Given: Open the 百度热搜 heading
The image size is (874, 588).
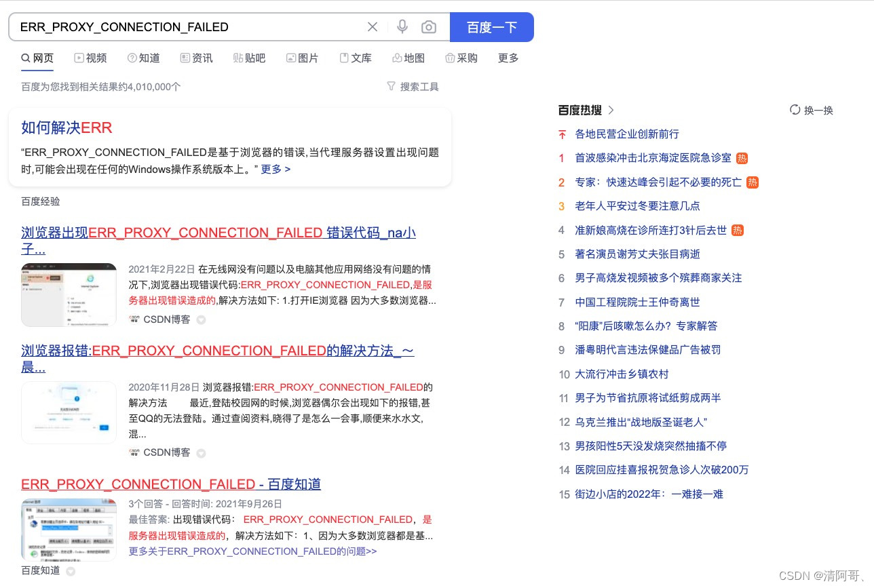Looking at the screenshot, I should click(x=579, y=110).
